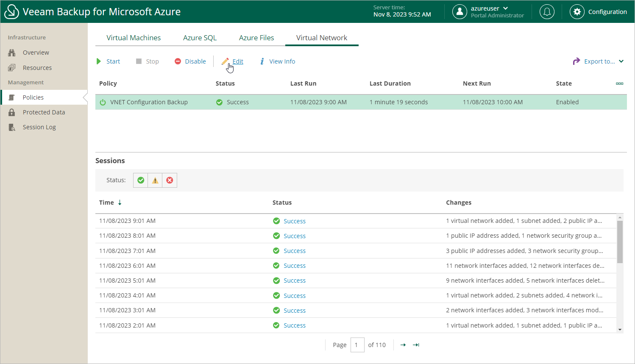The height and width of the screenshot is (364, 635).
Task: Open Success link for 5:01 AM session
Action: pos(295,281)
